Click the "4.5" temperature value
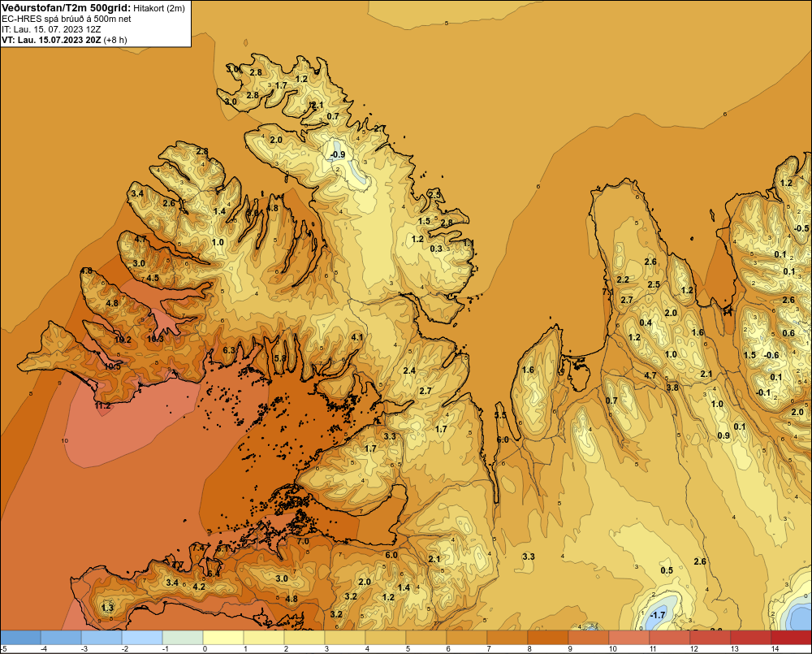This screenshot has width=812, height=654. coord(153,278)
